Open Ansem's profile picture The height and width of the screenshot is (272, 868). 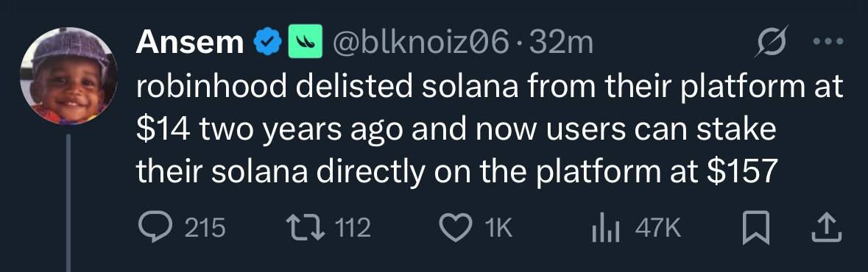coord(68,76)
